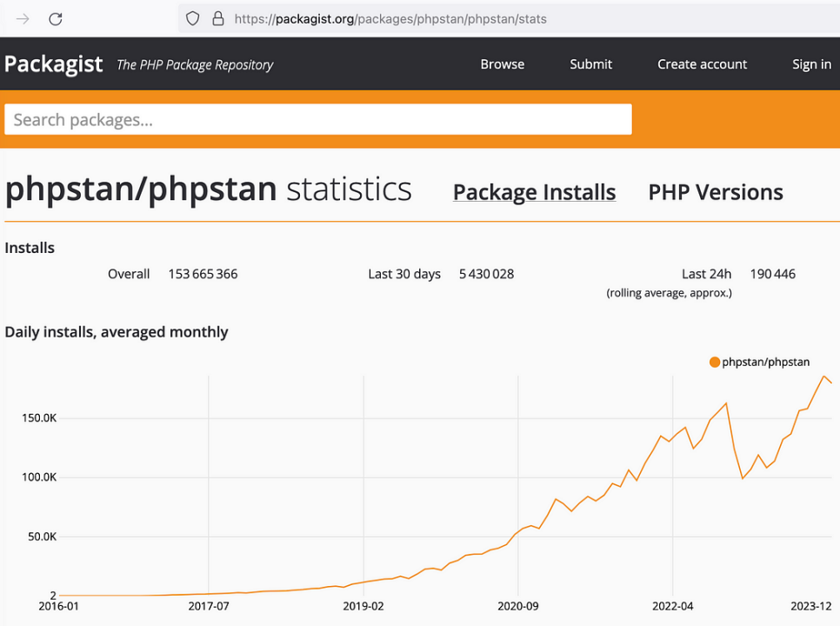The image size is (840, 626).
Task: Switch to Package Installs tab
Action: [x=534, y=192]
